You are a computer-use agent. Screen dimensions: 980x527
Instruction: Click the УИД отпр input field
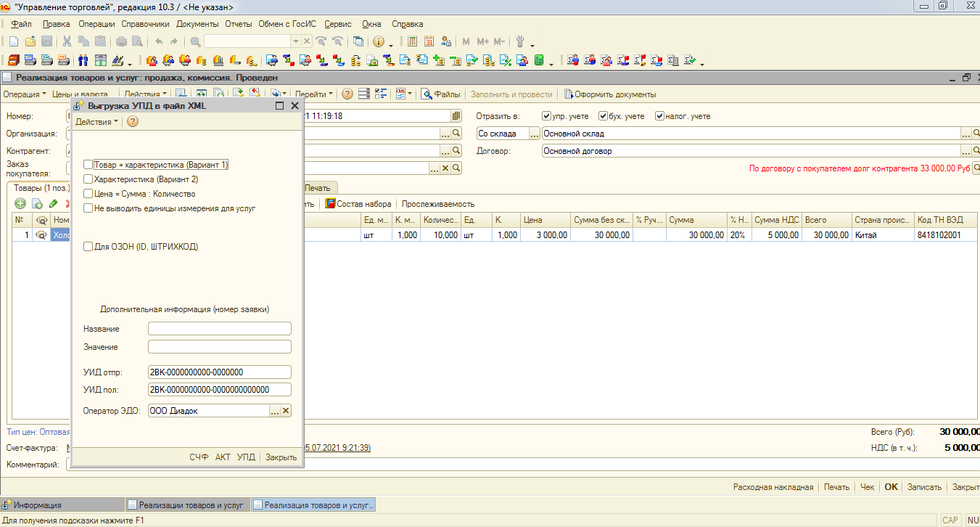pyautogui.click(x=219, y=372)
